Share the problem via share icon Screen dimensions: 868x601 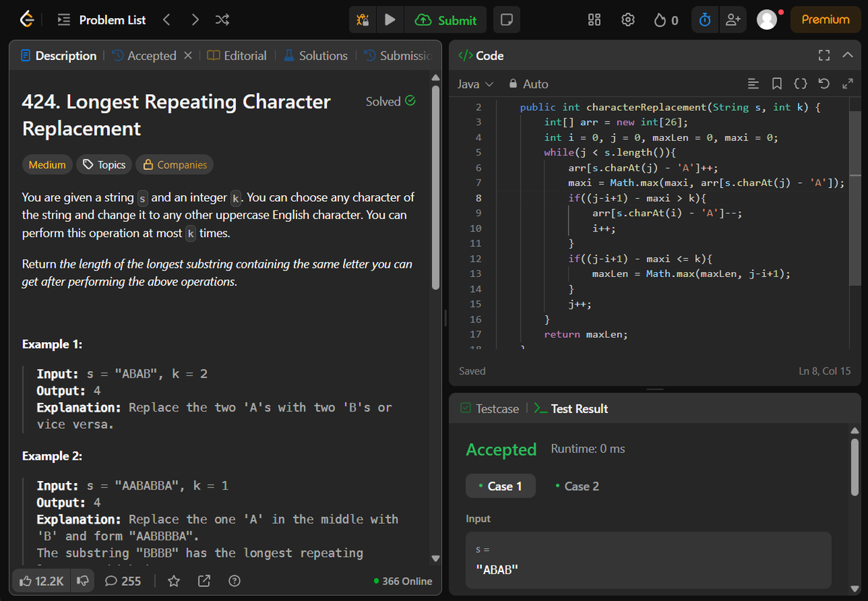tap(204, 581)
